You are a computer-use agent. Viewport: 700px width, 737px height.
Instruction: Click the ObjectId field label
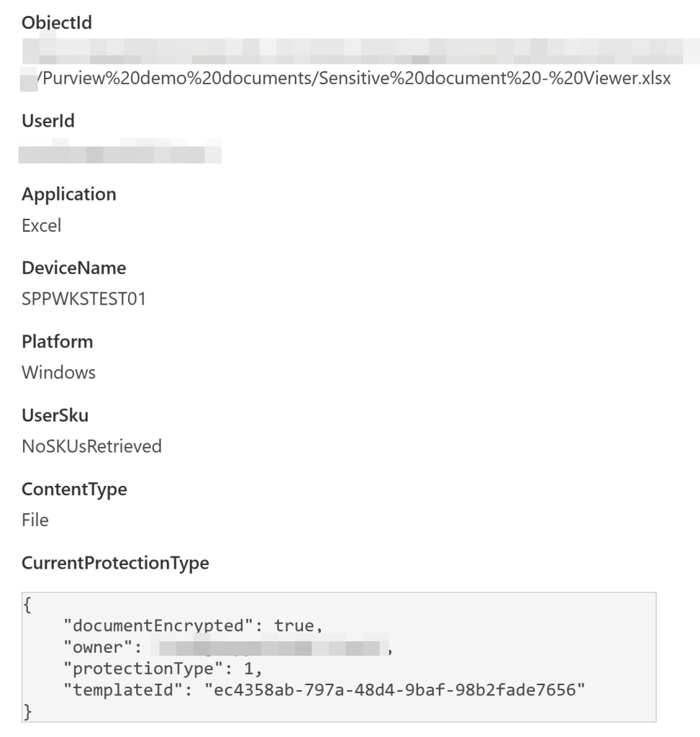pos(61,24)
